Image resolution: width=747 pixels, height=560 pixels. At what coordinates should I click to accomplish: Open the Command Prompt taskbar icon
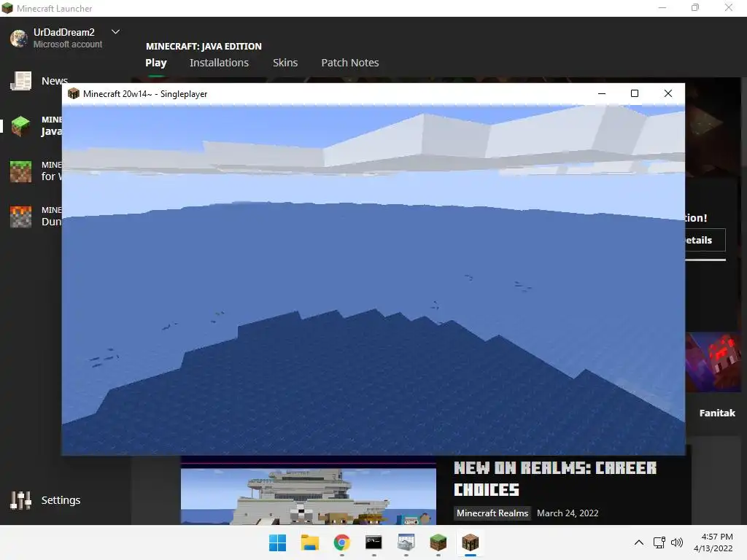click(373, 542)
